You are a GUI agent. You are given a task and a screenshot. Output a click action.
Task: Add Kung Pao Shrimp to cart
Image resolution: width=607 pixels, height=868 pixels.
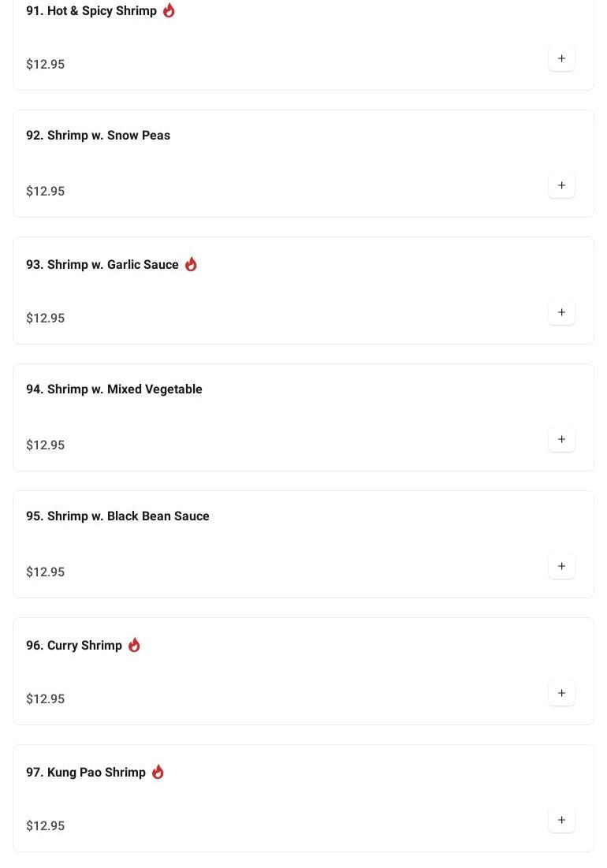click(561, 821)
